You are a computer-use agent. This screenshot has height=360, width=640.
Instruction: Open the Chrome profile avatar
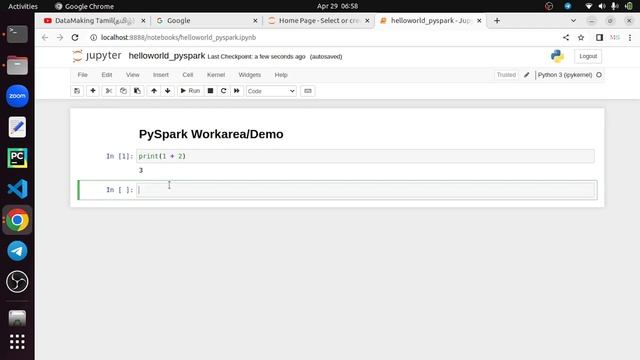coord(615,38)
